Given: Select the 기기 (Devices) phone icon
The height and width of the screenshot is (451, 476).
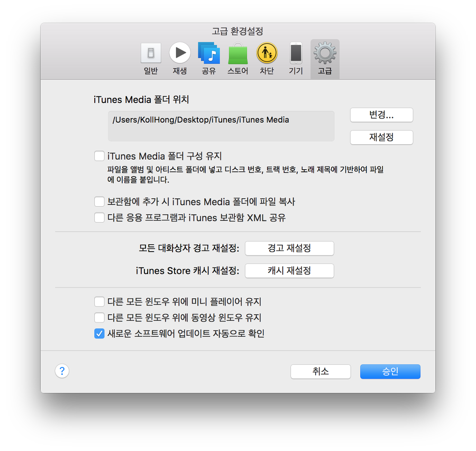Looking at the screenshot, I should tap(296, 53).
